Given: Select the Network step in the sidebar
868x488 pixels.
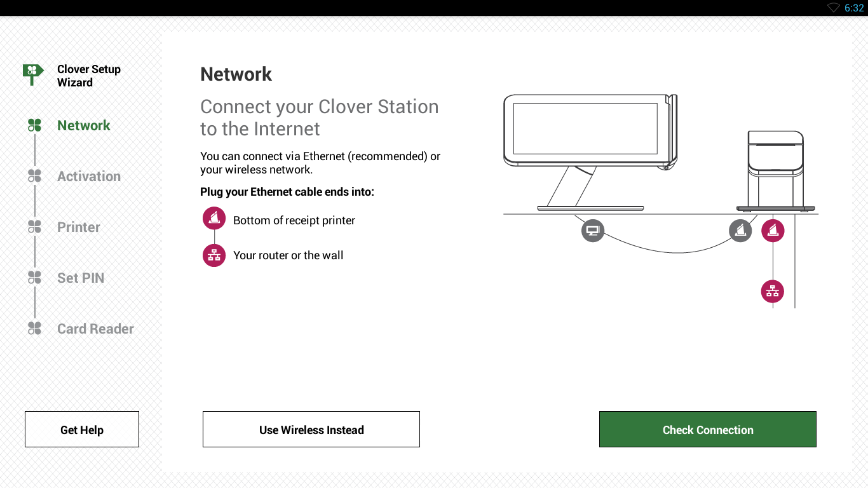Looking at the screenshot, I should pos(84,126).
